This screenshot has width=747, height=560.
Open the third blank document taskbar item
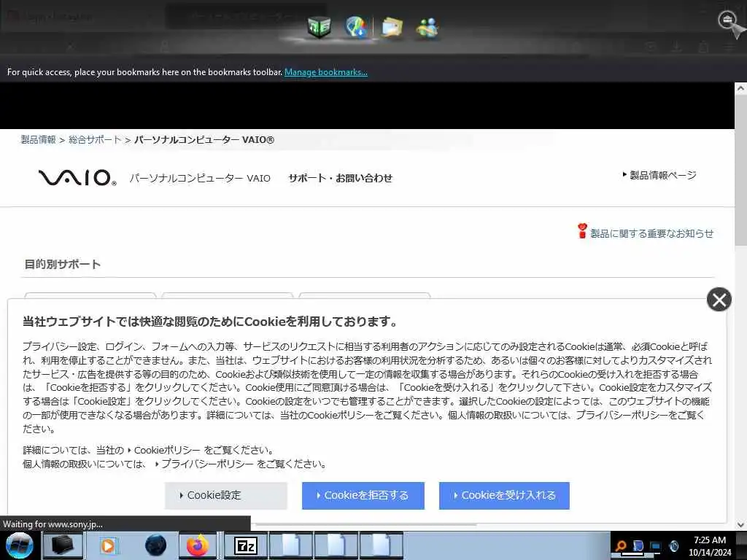pyautogui.click(x=381, y=545)
